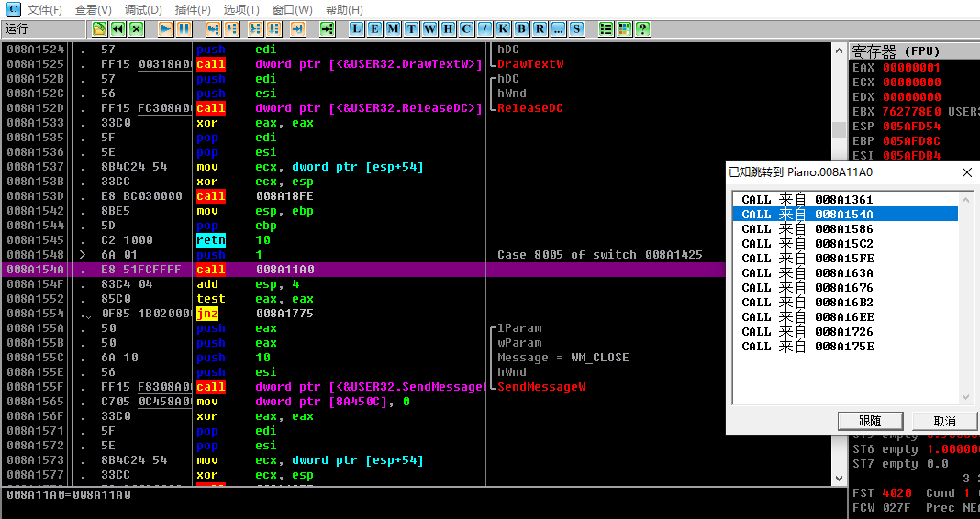Image resolution: width=980 pixels, height=519 pixels.
Task: Click the Trace over toolbar icon
Action: click(x=273, y=28)
